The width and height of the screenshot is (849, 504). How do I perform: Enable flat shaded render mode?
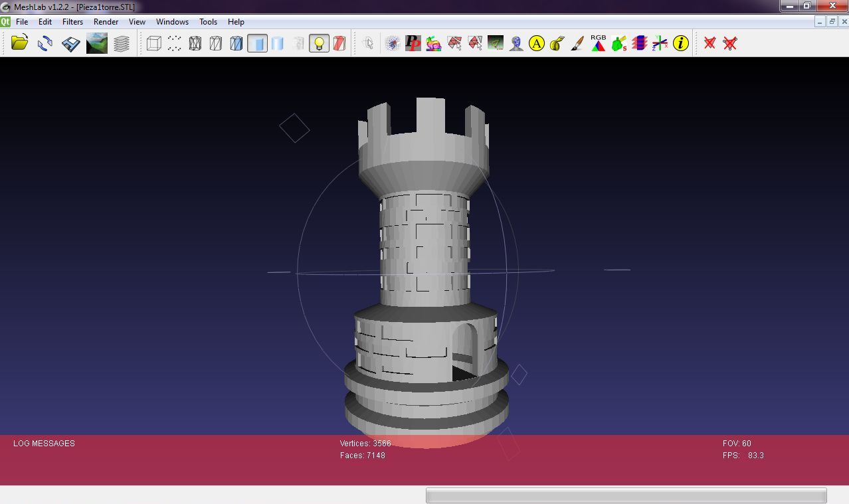pos(257,43)
